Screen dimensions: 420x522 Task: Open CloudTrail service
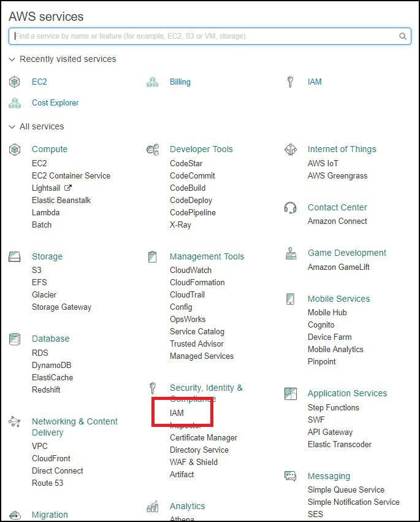[x=188, y=295]
